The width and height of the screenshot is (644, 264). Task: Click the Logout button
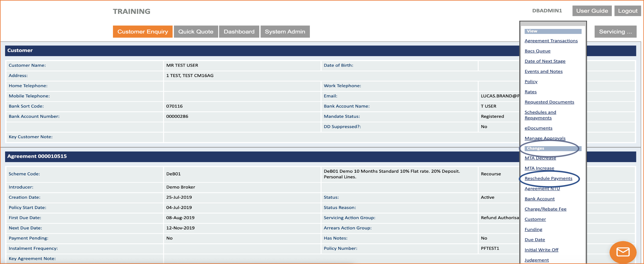point(628,11)
